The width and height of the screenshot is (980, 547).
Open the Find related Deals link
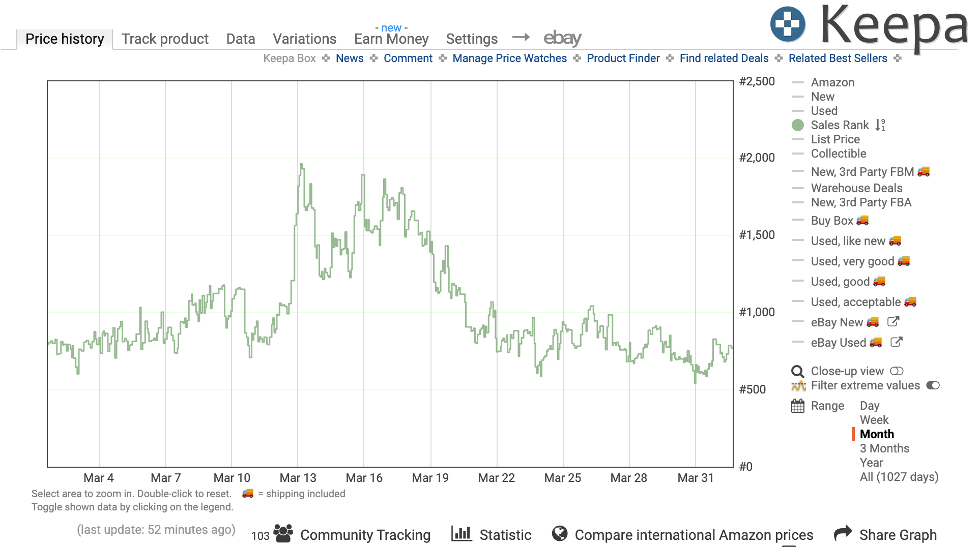tap(724, 58)
